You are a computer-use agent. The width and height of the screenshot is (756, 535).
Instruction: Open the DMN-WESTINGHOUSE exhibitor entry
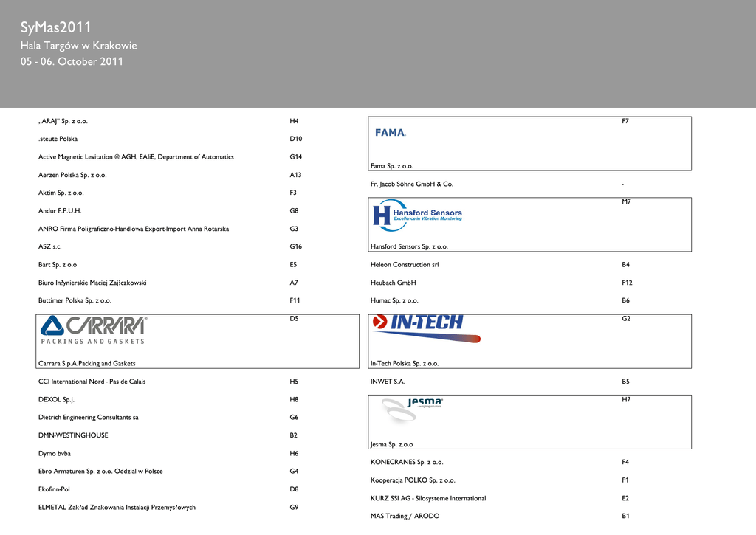click(x=73, y=435)
